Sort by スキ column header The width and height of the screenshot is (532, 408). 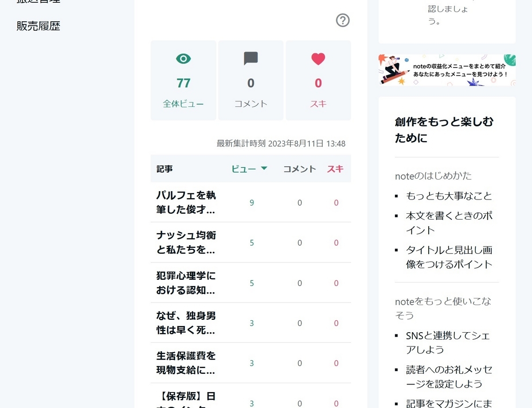click(x=335, y=169)
